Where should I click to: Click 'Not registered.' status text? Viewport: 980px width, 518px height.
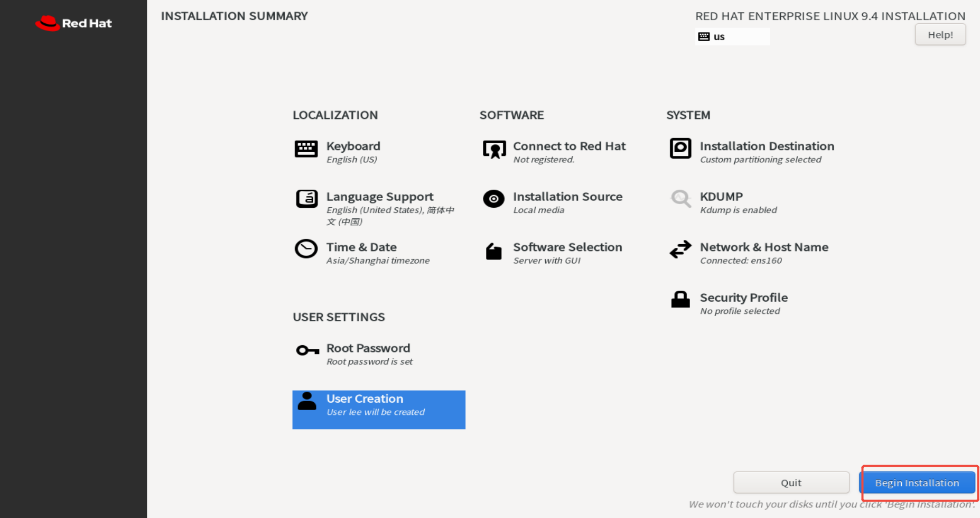coord(544,160)
